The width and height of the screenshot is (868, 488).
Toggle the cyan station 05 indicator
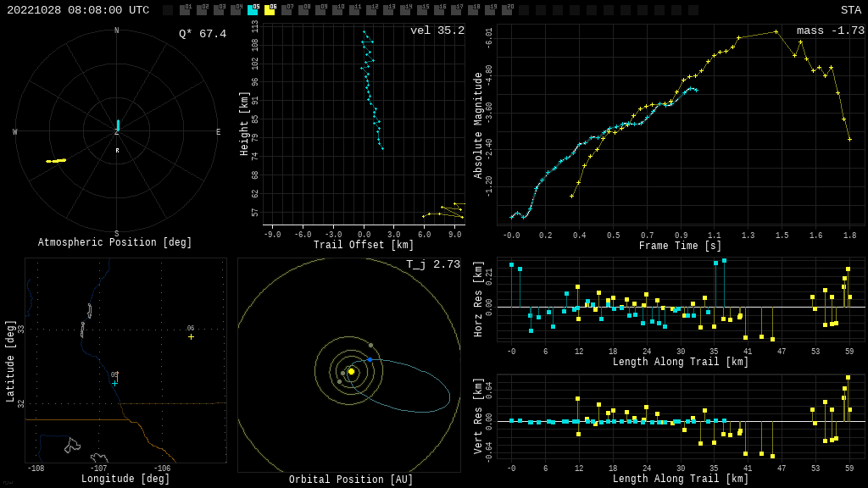click(253, 10)
